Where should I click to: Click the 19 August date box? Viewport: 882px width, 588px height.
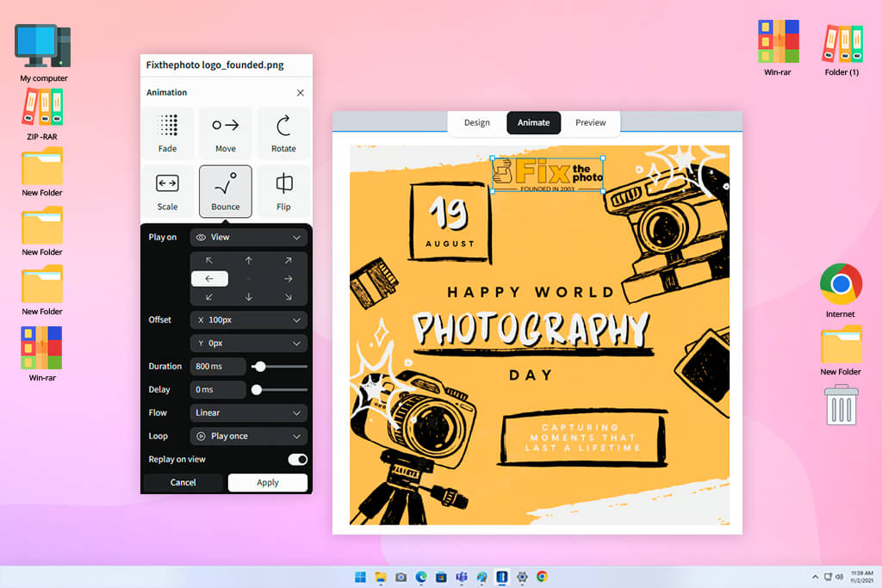(450, 222)
